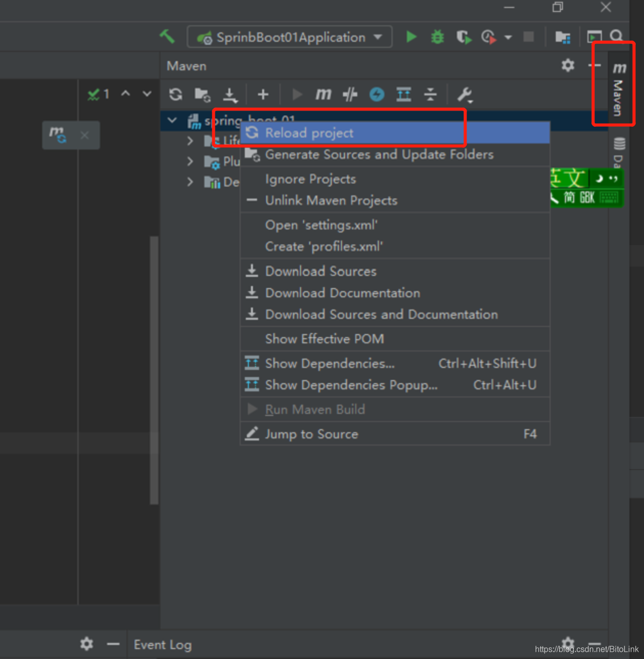Click the Build project hammer icon
This screenshot has width=644, height=659.
(x=167, y=36)
